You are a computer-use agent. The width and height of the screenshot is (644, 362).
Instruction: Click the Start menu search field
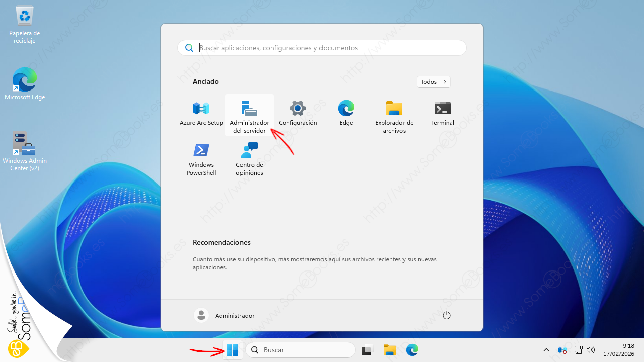(322, 48)
